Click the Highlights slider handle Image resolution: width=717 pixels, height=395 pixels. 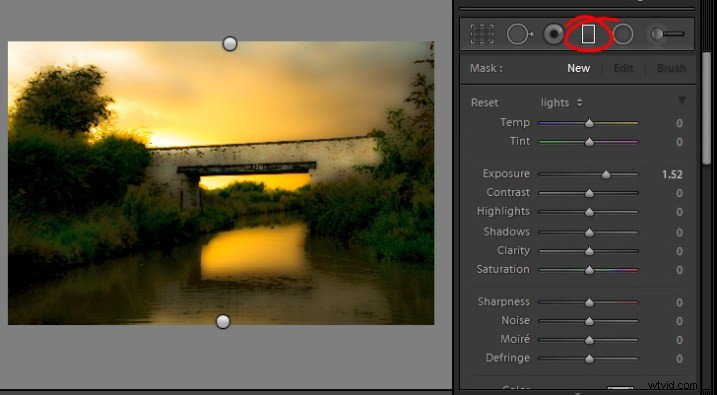click(x=589, y=212)
